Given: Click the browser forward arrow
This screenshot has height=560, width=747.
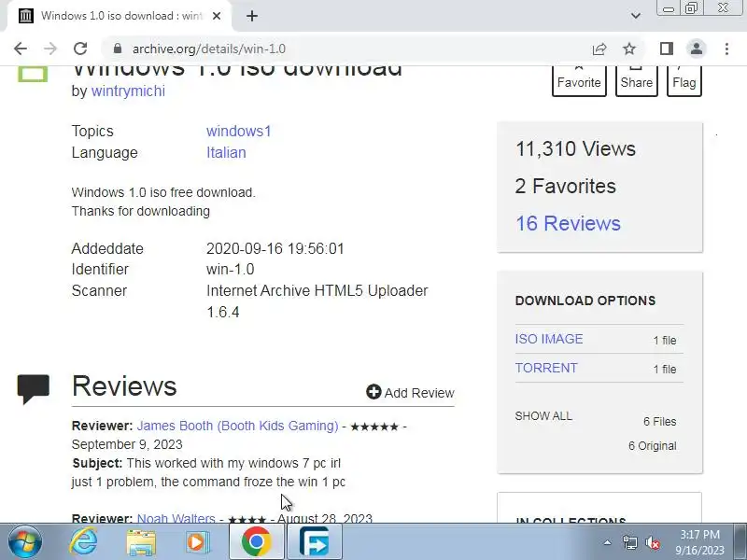Looking at the screenshot, I should (x=50, y=49).
